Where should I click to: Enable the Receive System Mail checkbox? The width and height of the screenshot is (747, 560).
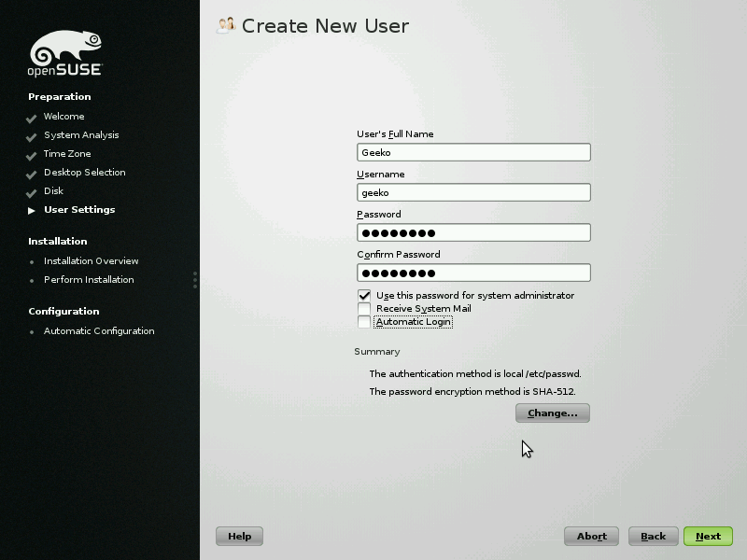[x=364, y=309]
